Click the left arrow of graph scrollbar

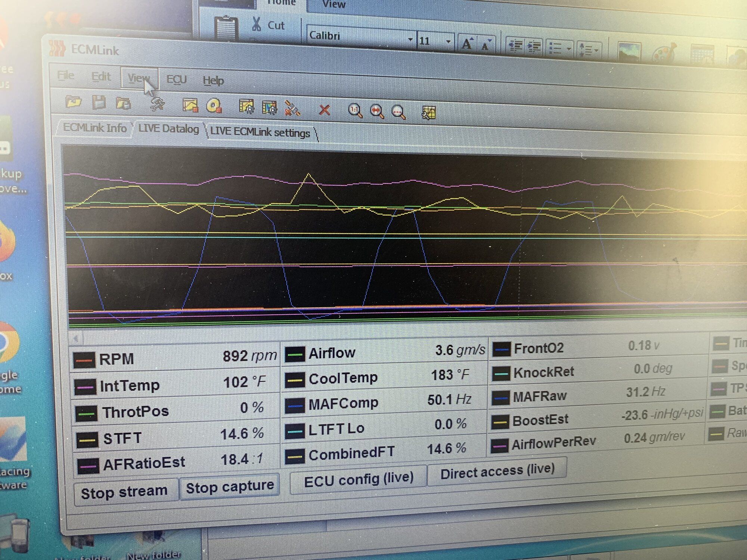[x=76, y=339]
